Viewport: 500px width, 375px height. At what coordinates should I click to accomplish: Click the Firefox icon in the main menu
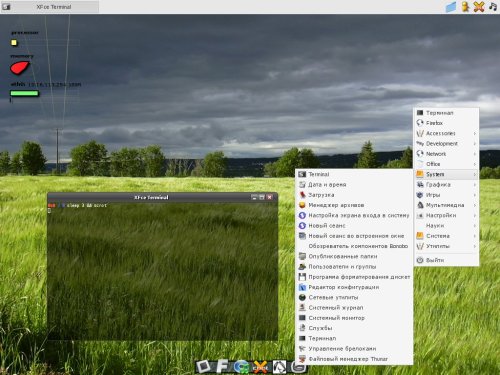pyautogui.click(x=420, y=123)
